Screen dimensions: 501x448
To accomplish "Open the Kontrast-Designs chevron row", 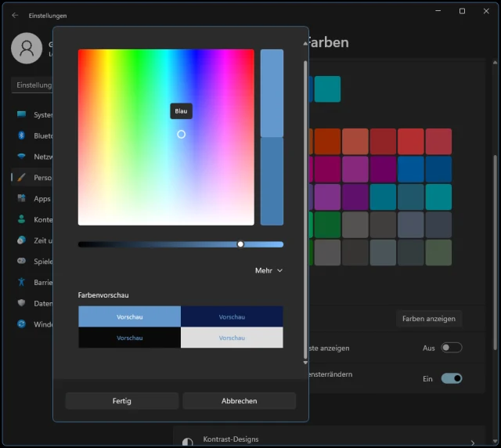I will [472, 443].
